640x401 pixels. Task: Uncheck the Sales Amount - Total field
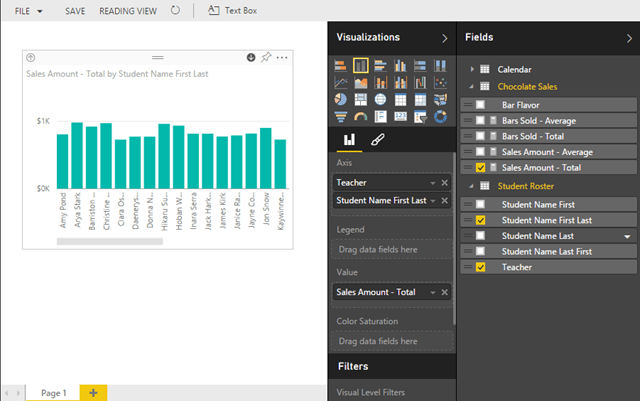tap(482, 168)
